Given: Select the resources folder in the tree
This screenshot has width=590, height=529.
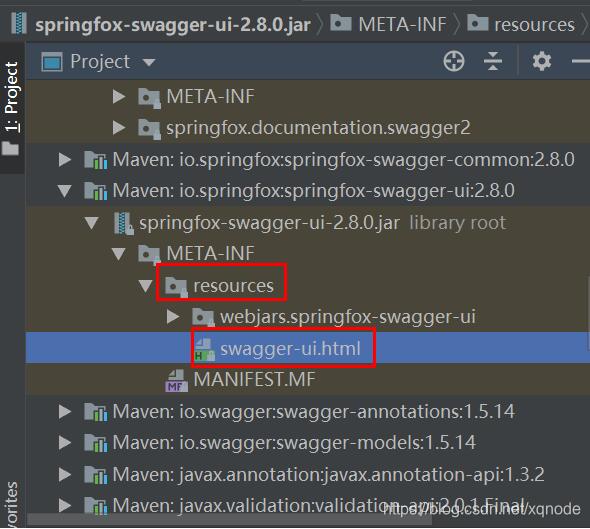Looking at the screenshot, I should [x=233, y=286].
